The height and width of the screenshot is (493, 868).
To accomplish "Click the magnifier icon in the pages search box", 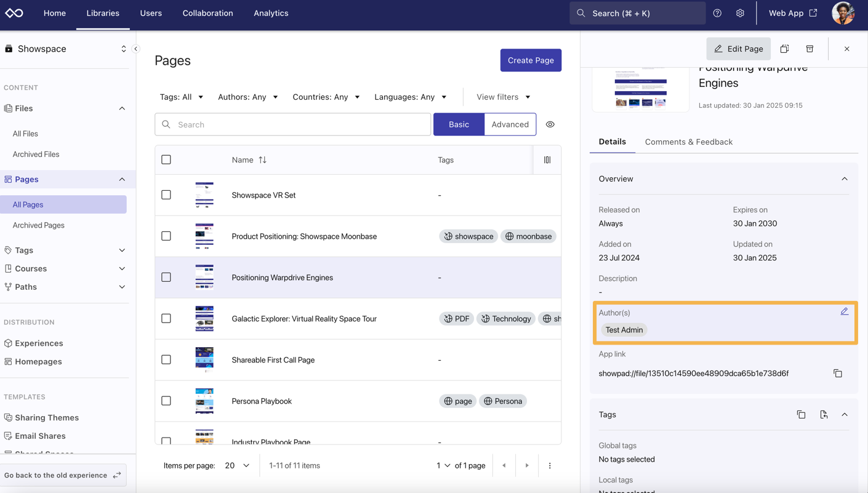I will [x=166, y=124].
